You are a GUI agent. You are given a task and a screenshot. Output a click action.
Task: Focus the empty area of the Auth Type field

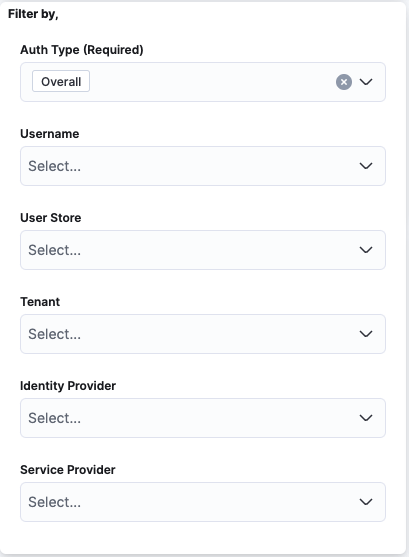(x=212, y=82)
